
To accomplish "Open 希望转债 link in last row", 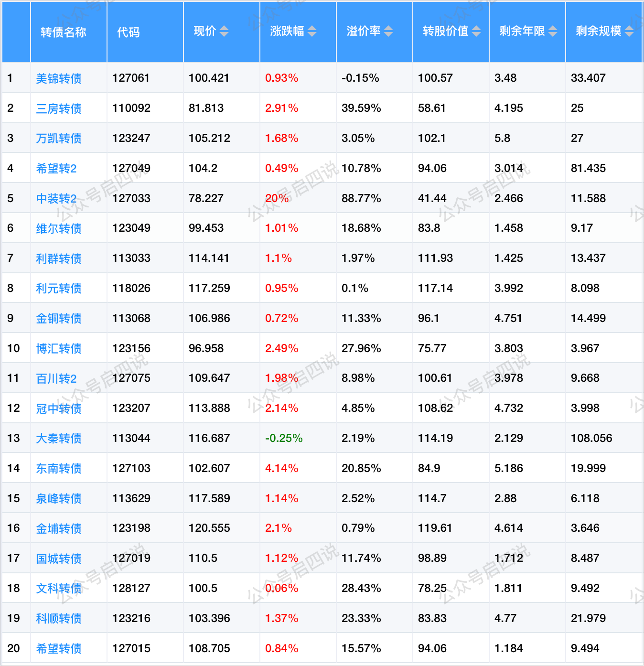I will click(59, 648).
